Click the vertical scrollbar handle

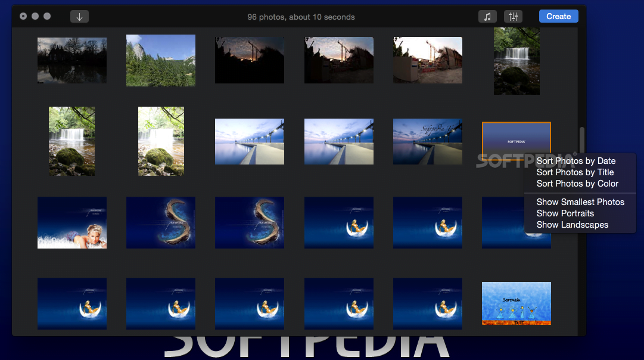tap(582, 140)
